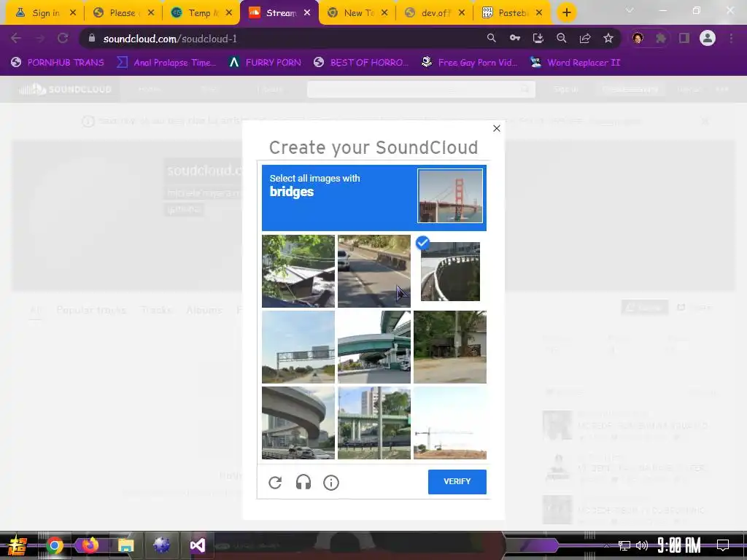The width and height of the screenshot is (747, 560).
Task: Toggle the browser side panel
Action: (x=684, y=38)
